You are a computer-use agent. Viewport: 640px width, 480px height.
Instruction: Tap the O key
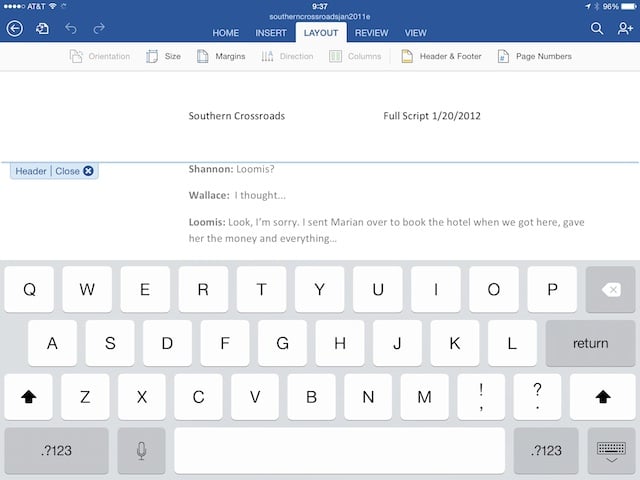click(494, 289)
